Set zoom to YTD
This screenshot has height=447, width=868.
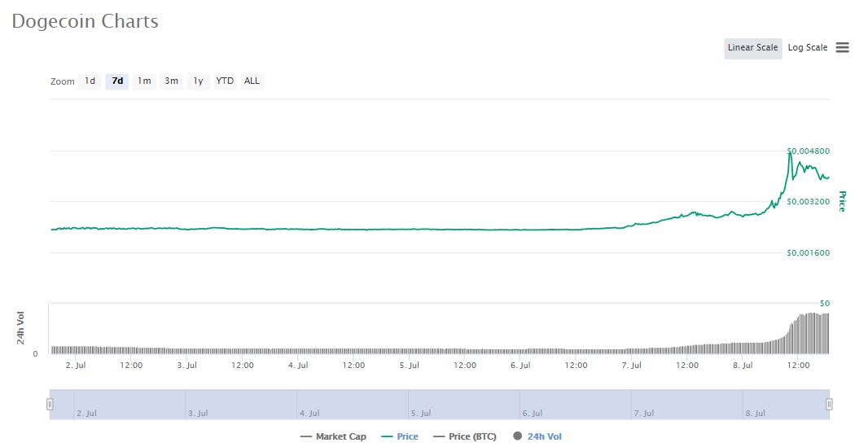coord(225,81)
